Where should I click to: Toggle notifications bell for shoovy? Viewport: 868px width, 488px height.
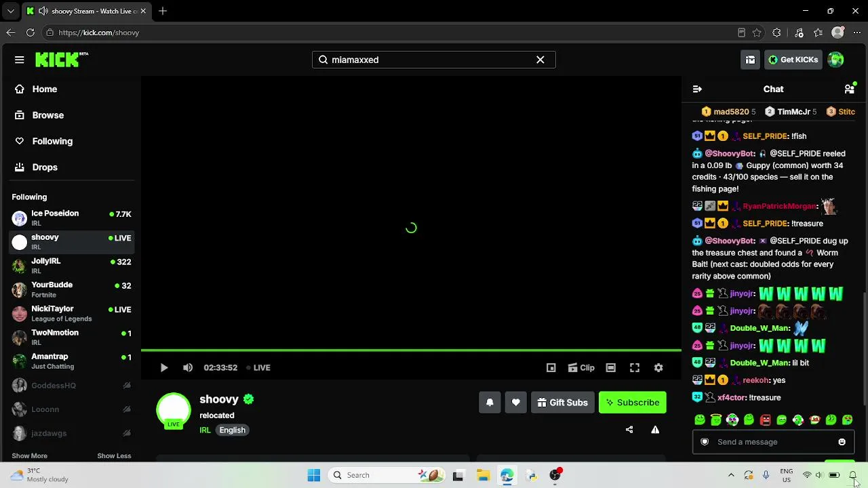[490, 403]
